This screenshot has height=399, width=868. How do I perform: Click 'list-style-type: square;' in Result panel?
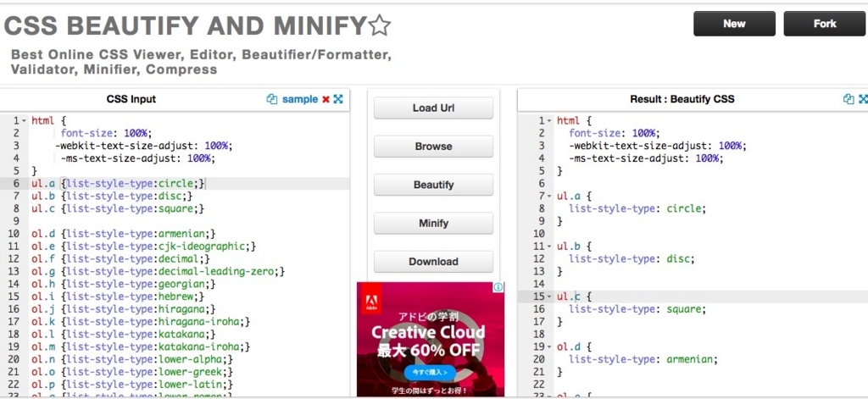pos(638,309)
